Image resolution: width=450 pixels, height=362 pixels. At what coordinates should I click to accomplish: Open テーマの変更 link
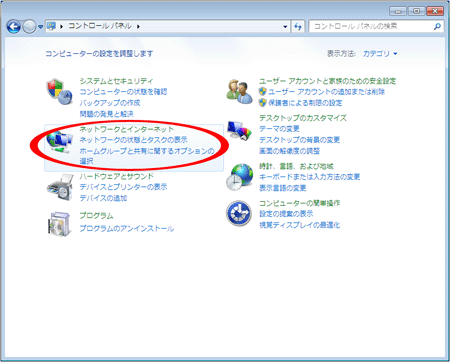(x=279, y=129)
